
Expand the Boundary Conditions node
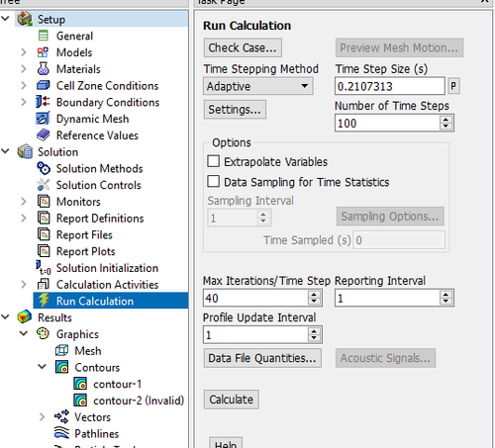coord(24,102)
